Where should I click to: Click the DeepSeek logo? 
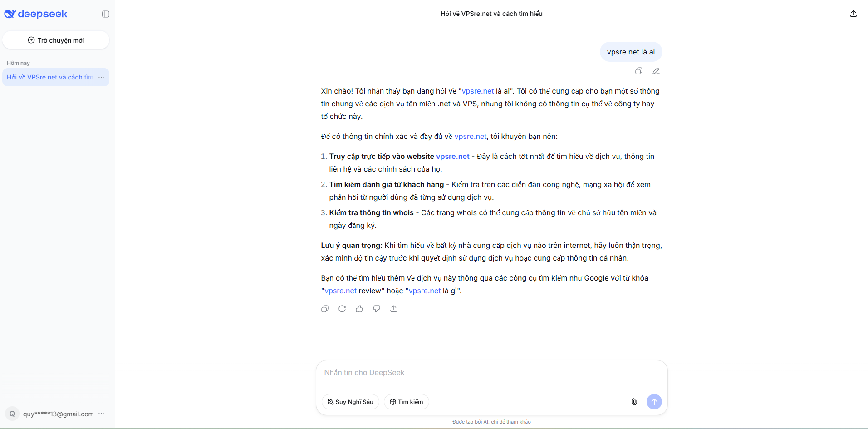point(36,14)
